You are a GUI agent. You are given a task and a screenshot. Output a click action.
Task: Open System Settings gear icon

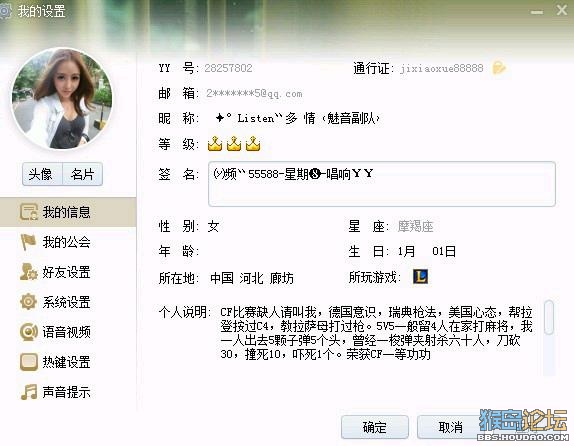click(29, 302)
